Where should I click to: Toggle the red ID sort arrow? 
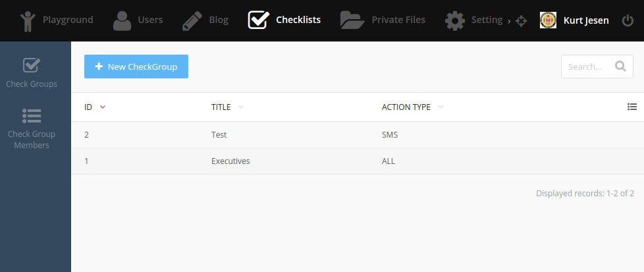(103, 107)
